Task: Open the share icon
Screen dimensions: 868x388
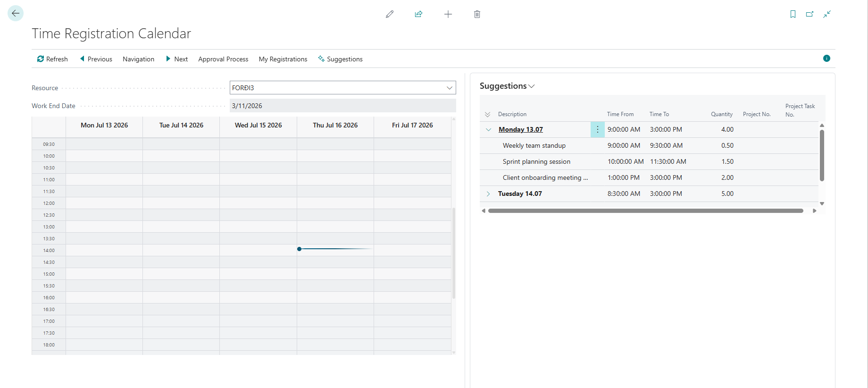Action: (x=418, y=14)
